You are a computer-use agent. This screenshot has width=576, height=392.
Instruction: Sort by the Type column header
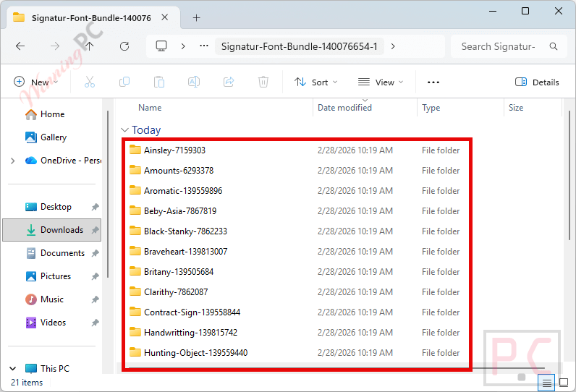[431, 108]
